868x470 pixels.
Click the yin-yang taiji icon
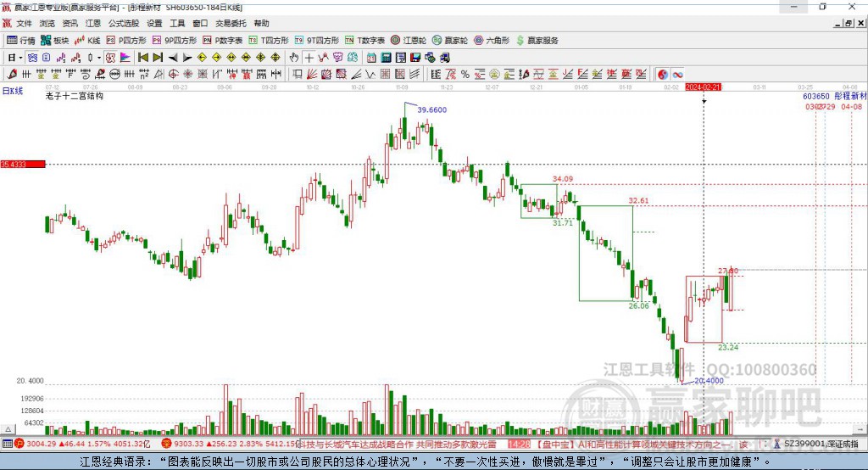click(x=663, y=75)
